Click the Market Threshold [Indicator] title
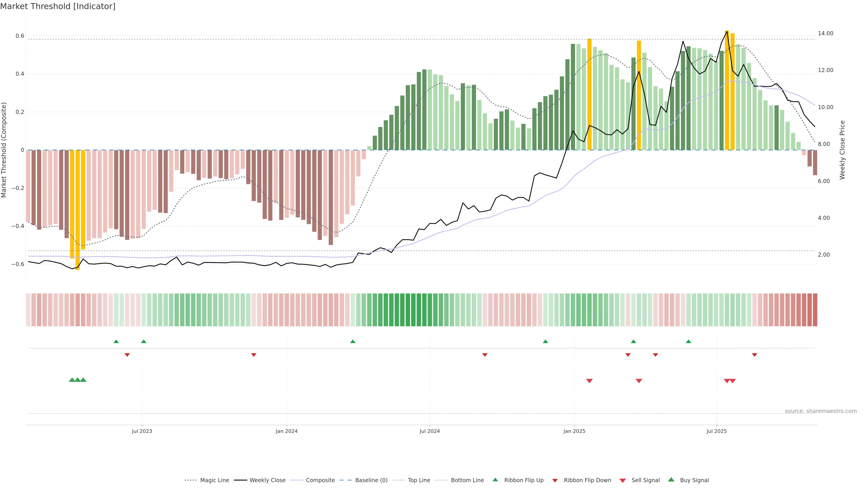The height and width of the screenshot is (488, 868). (58, 6)
